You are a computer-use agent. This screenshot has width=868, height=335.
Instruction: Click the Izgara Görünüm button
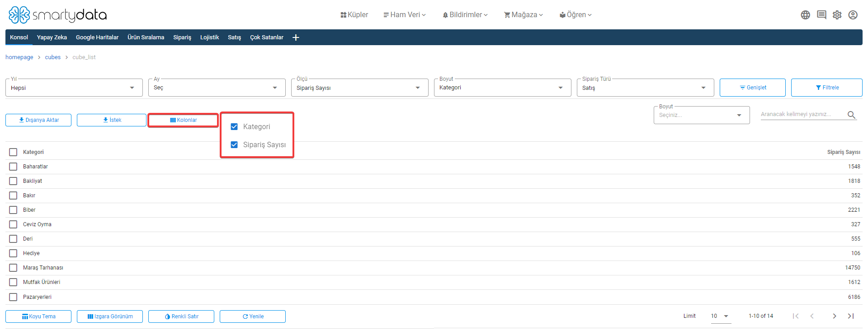(x=110, y=316)
